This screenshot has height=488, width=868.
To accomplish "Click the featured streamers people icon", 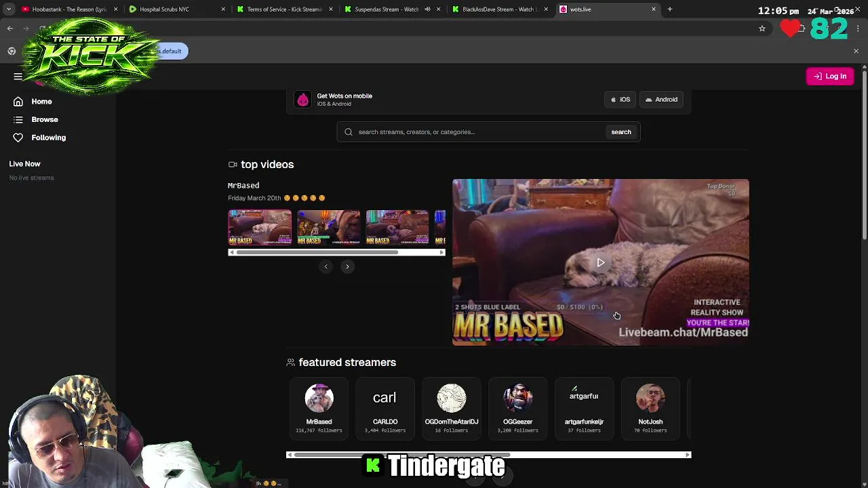I will coord(290,363).
